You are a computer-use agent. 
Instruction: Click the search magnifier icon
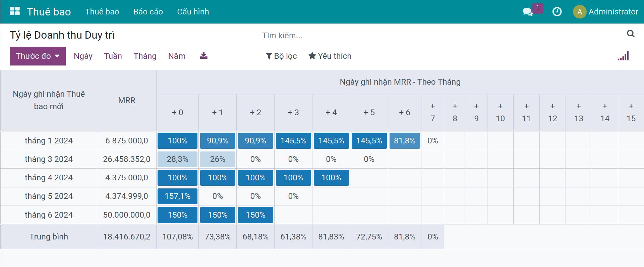click(x=631, y=34)
